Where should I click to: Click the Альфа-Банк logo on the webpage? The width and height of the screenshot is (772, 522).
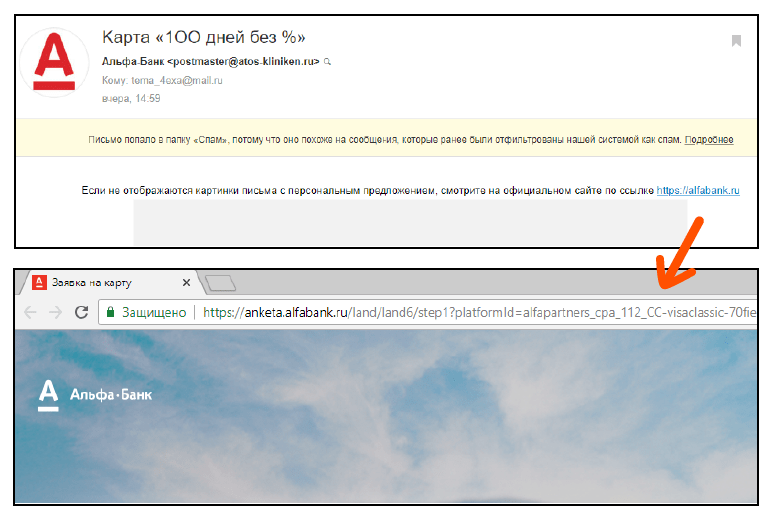(95, 395)
